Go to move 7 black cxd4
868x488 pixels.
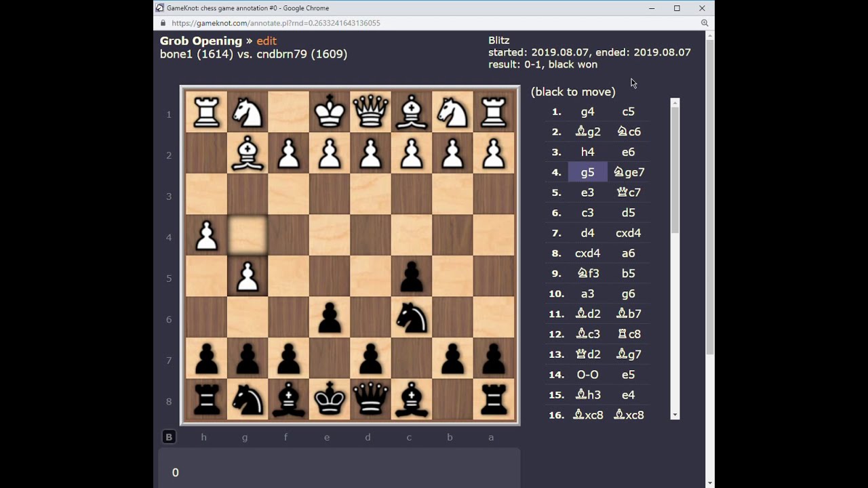coord(629,232)
